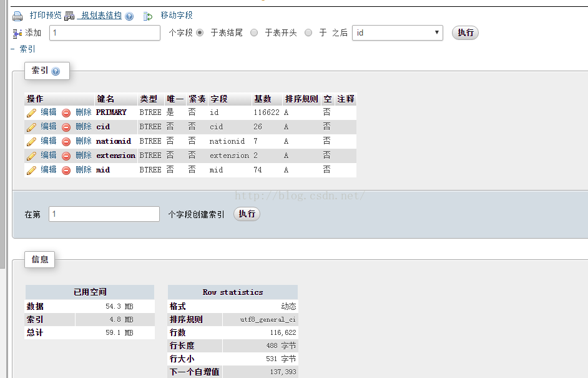Select the 于 之后 radio button

pyautogui.click(x=308, y=32)
